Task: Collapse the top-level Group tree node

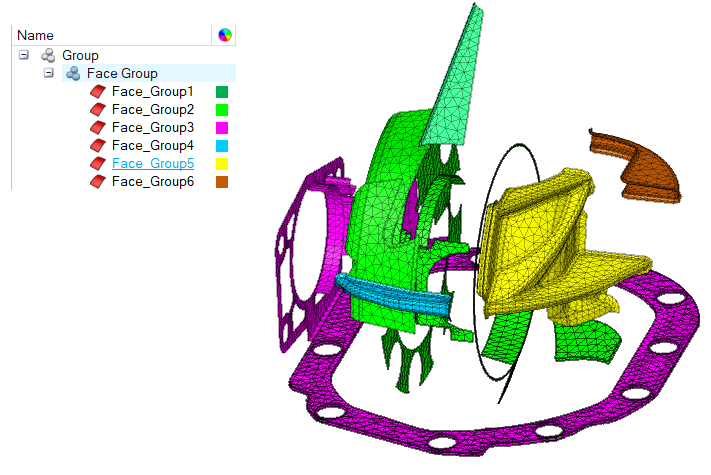Action: pyautogui.click(x=24, y=55)
